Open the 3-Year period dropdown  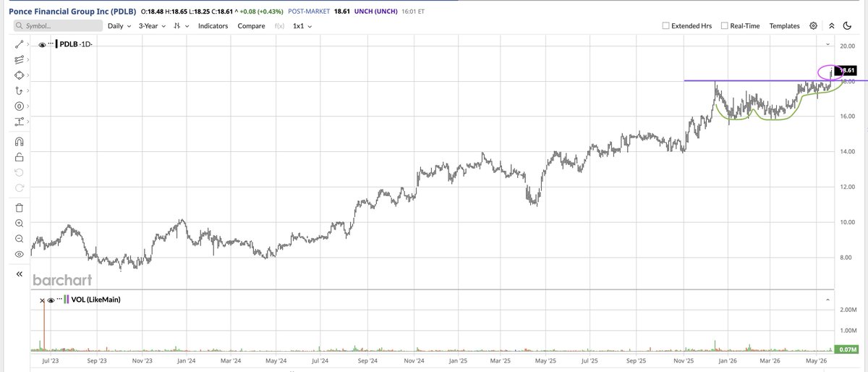tap(152, 26)
